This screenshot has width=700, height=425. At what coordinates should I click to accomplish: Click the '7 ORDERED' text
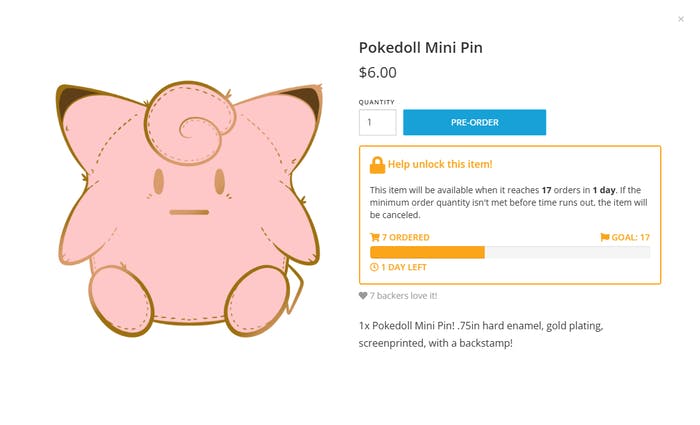click(405, 237)
